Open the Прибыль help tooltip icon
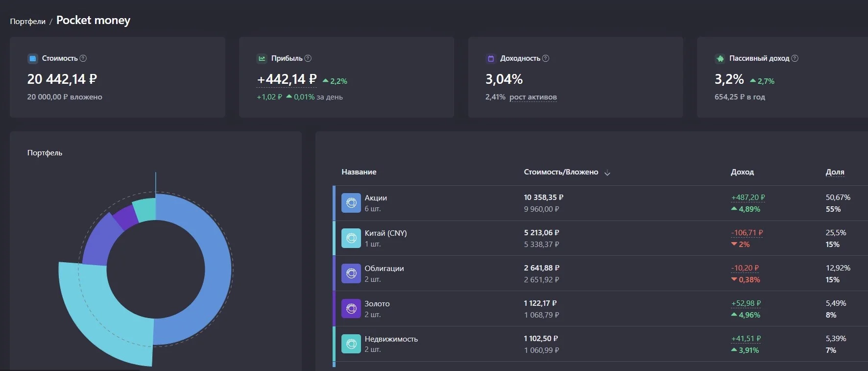Image resolution: width=868 pixels, height=371 pixels. (308, 58)
